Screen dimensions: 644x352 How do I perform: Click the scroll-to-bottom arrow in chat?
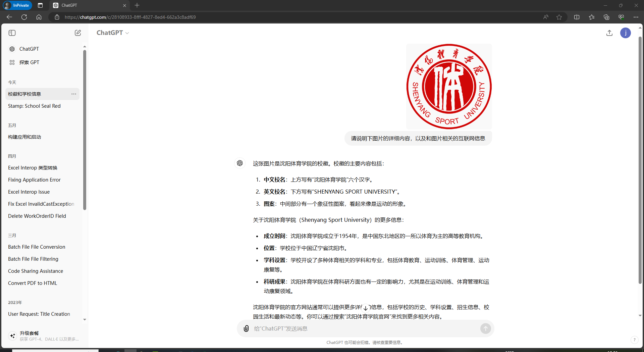click(365, 308)
